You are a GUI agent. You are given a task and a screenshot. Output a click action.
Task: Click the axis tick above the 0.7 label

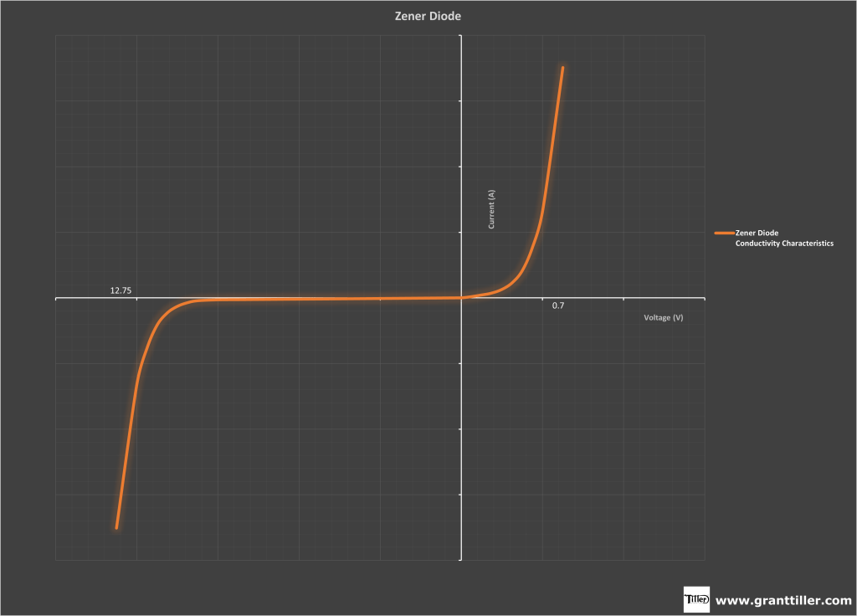click(x=542, y=297)
